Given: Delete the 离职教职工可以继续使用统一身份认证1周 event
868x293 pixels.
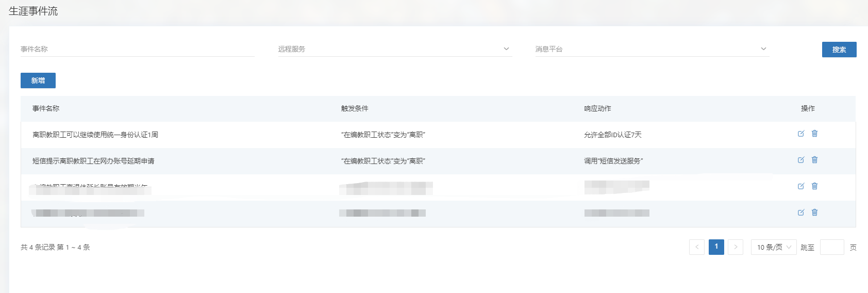Looking at the screenshot, I should pyautogui.click(x=814, y=134).
